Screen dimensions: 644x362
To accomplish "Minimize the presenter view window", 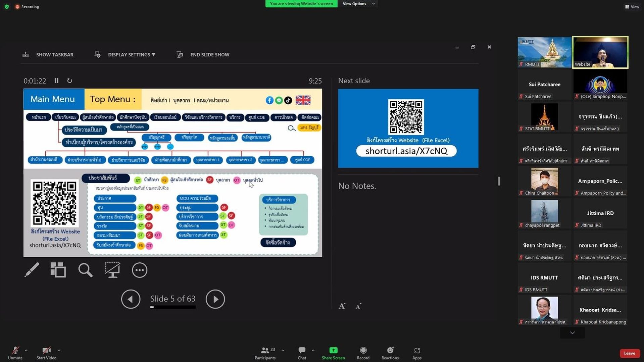I will tap(457, 47).
